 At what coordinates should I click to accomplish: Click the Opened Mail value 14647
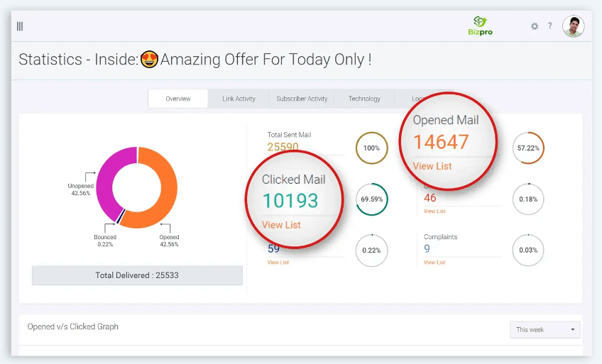(441, 142)
